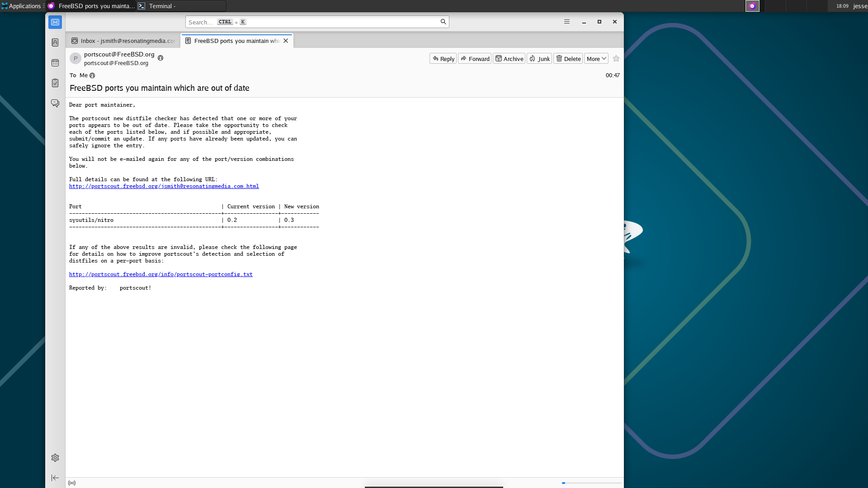Open the Thunderbird hamburger menu

[x=567, y=22]
